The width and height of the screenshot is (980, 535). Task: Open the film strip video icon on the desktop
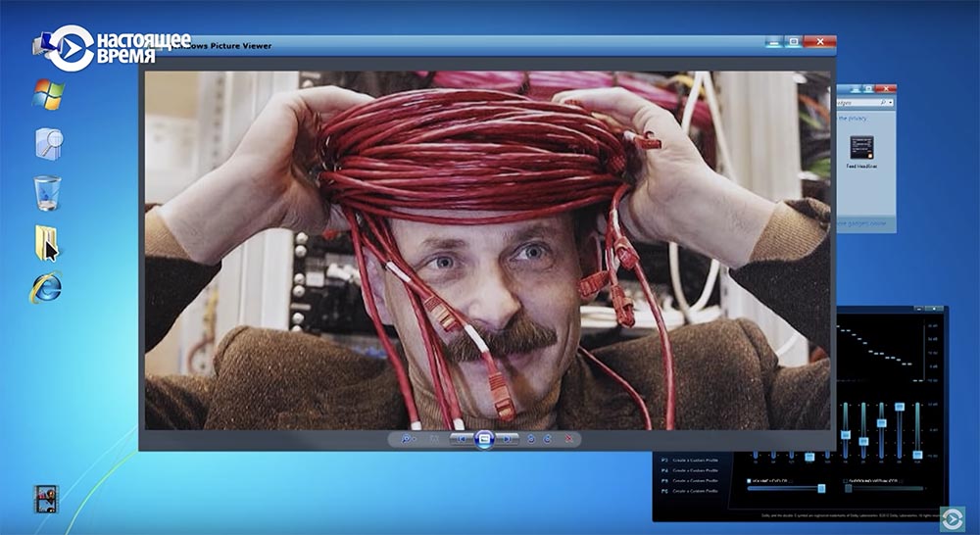(x=46, y=500)
